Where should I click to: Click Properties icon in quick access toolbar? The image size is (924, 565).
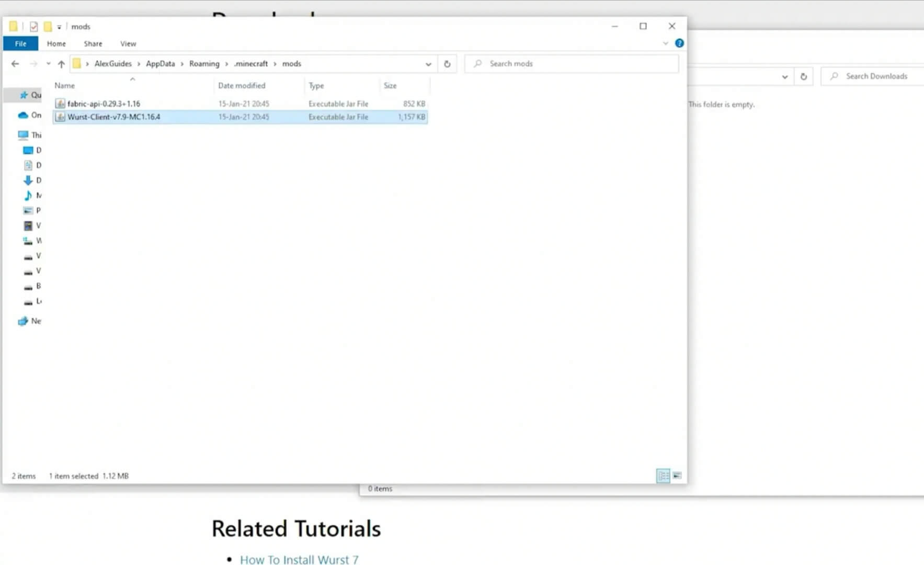pos(34,26)
